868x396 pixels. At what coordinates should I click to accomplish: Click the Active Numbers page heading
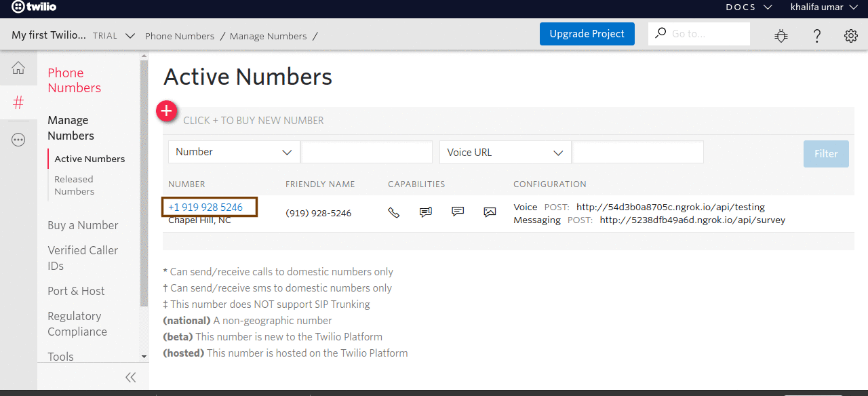pyautogui.click(x=248, y=77)
